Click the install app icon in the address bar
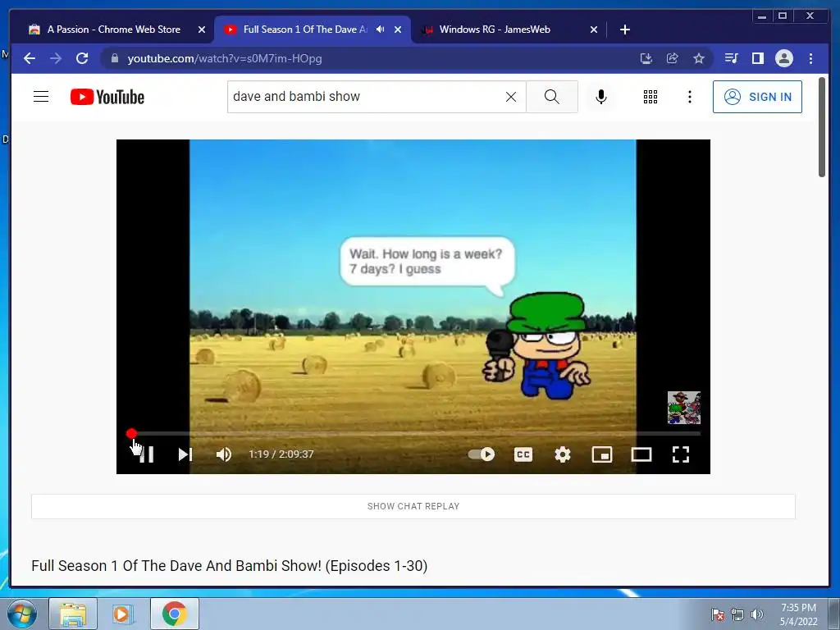Viewport: 840px width, 630px height. pyautogui.click(x=646, y=58)
